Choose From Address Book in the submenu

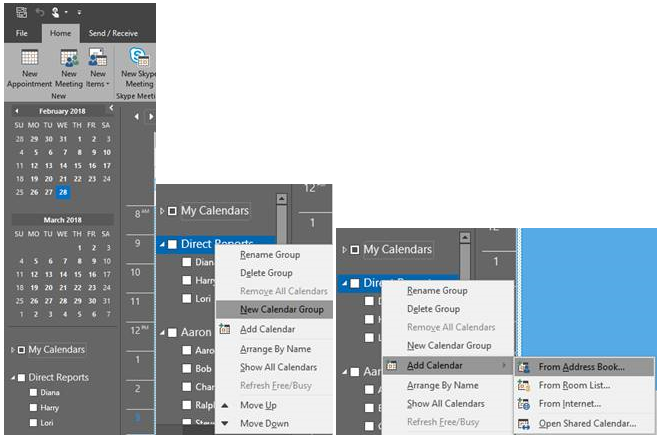[x=581, y=367]
